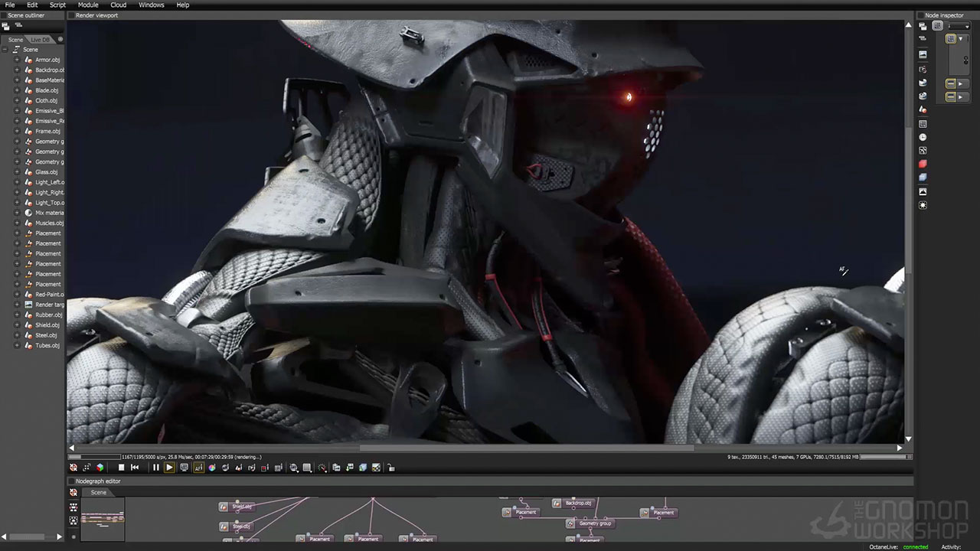Open the Cloud menu

pos(118,5)
